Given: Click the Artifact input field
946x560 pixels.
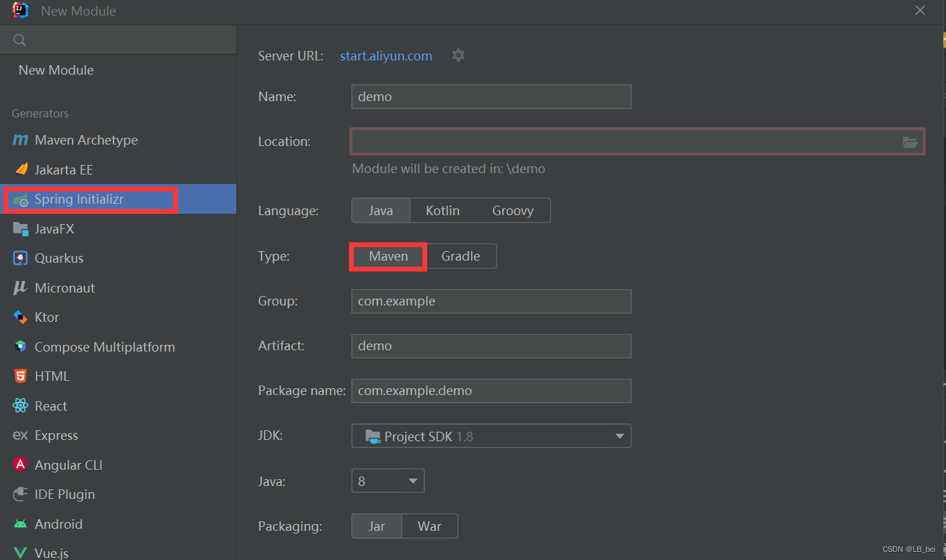Looking at the screenshot, I should tap(491, 346).
